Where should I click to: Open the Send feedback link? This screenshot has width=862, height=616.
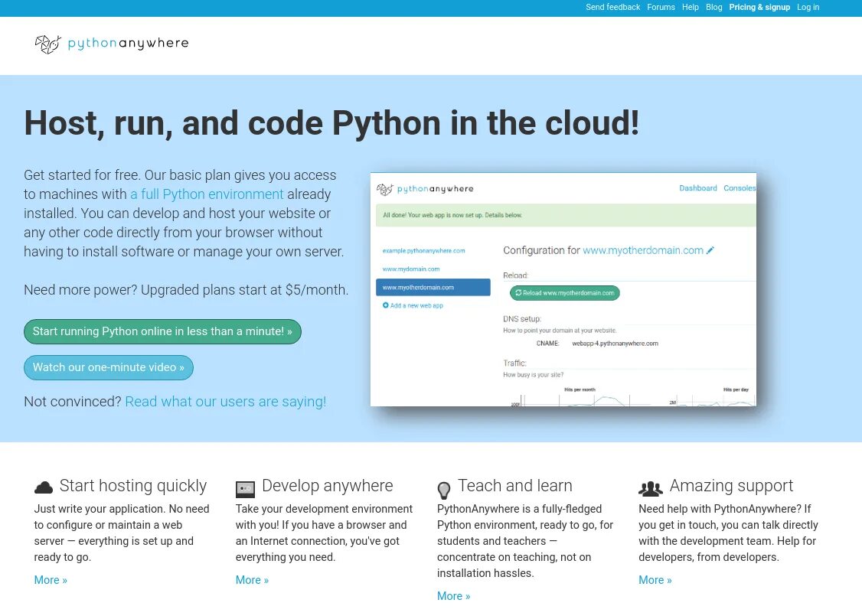[612, 7]
